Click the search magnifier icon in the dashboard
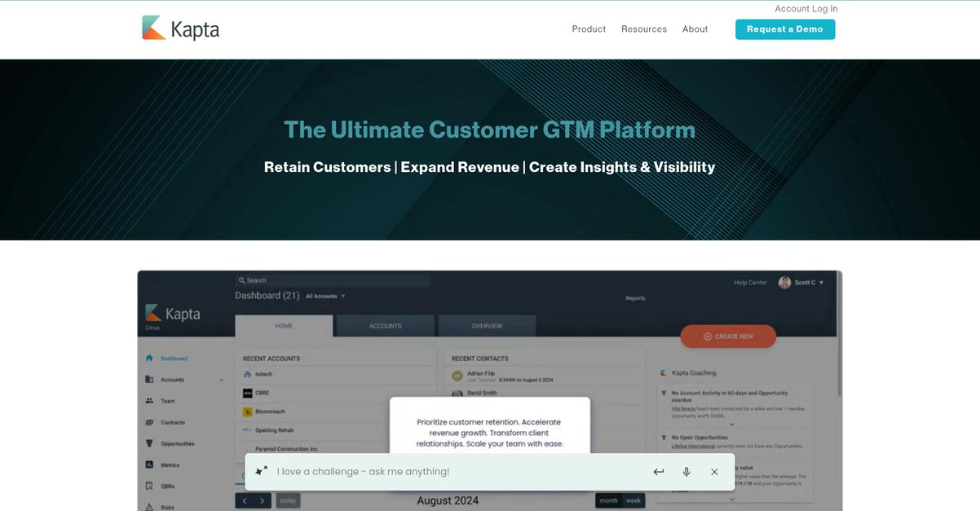Viewport: 980px width, 511px height. [242, 280]
